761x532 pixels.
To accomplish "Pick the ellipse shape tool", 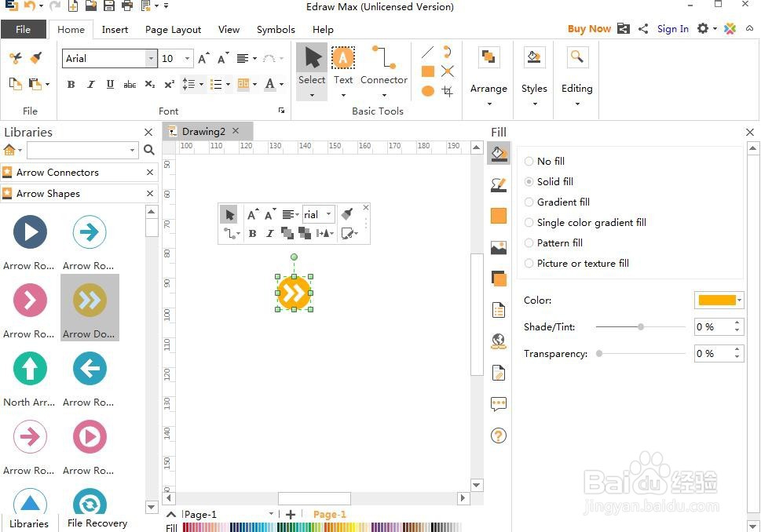I will pos(427,91).
